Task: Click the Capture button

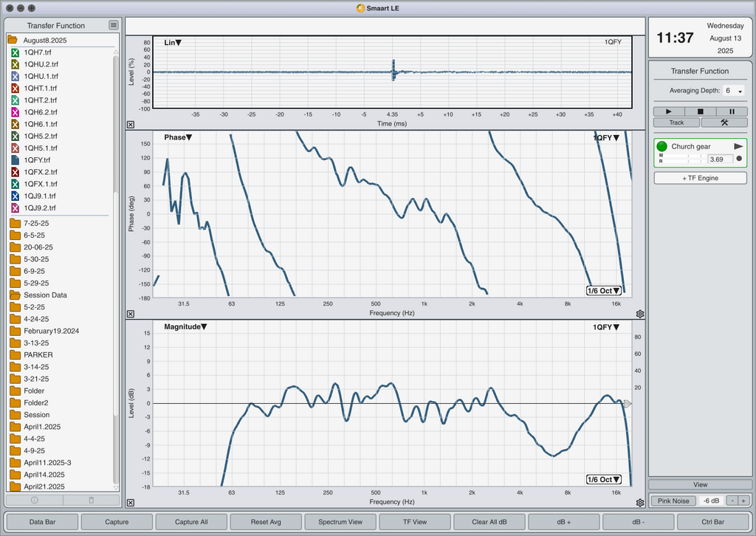Action: coord(117,521)
